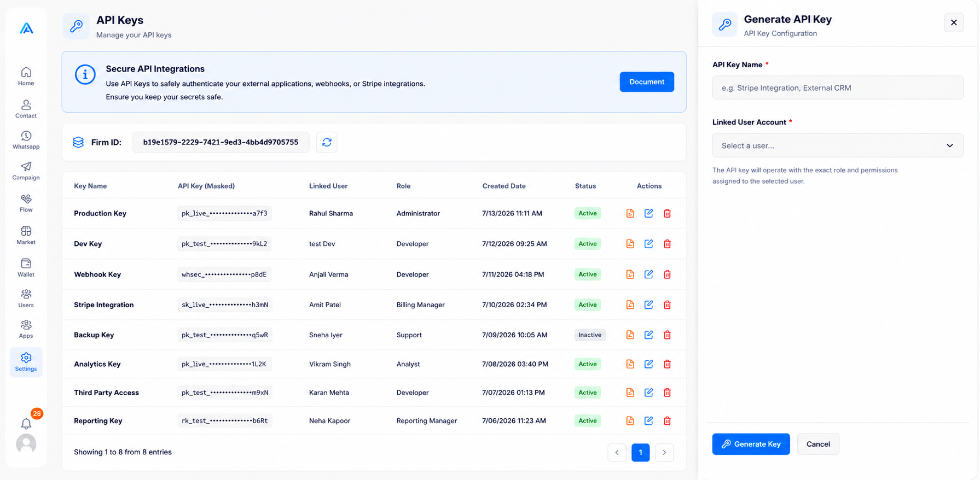The height and width of the screenshot is (480, 980).
Task: Click the Reporting Manager role cell
Action: point(426,421)
